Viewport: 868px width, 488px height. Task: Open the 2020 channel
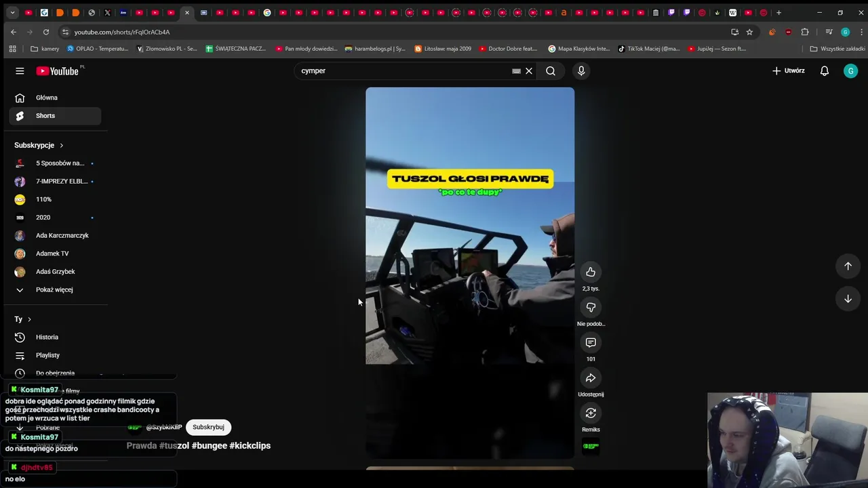click(x=55, y=218)
